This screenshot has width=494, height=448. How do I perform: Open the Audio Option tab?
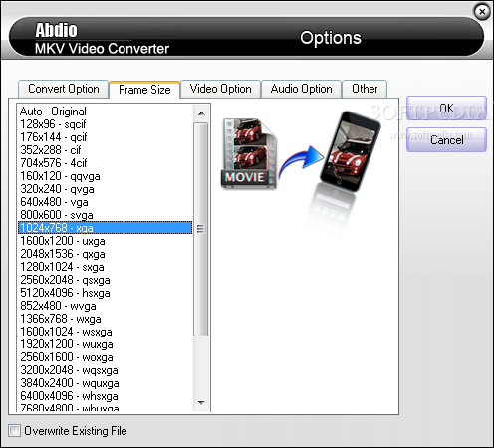coord(301,89)
